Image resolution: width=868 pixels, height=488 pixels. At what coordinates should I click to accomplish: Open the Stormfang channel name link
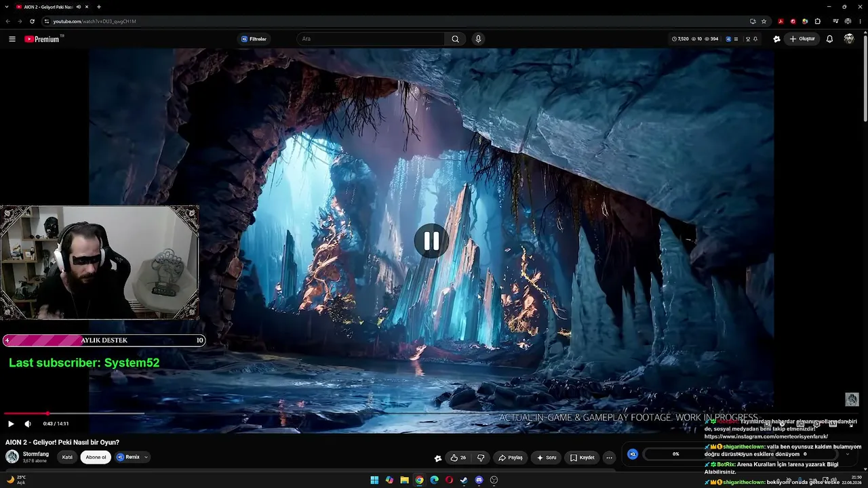[36, 454]
